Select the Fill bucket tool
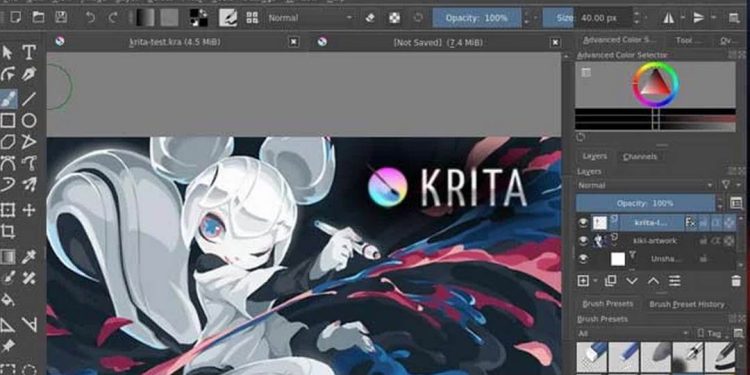This screenshot has width=750, height=375. (7, 300)
